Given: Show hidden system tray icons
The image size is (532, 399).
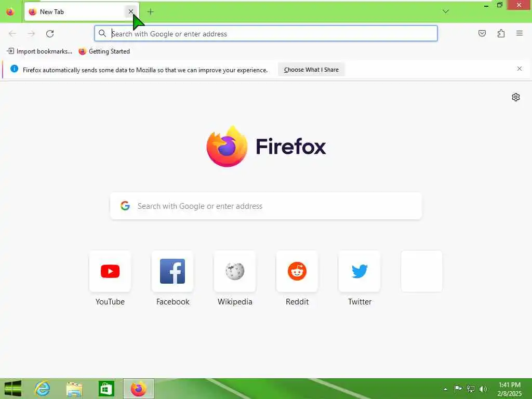Looking at the screenshot, I should [445, 389].
